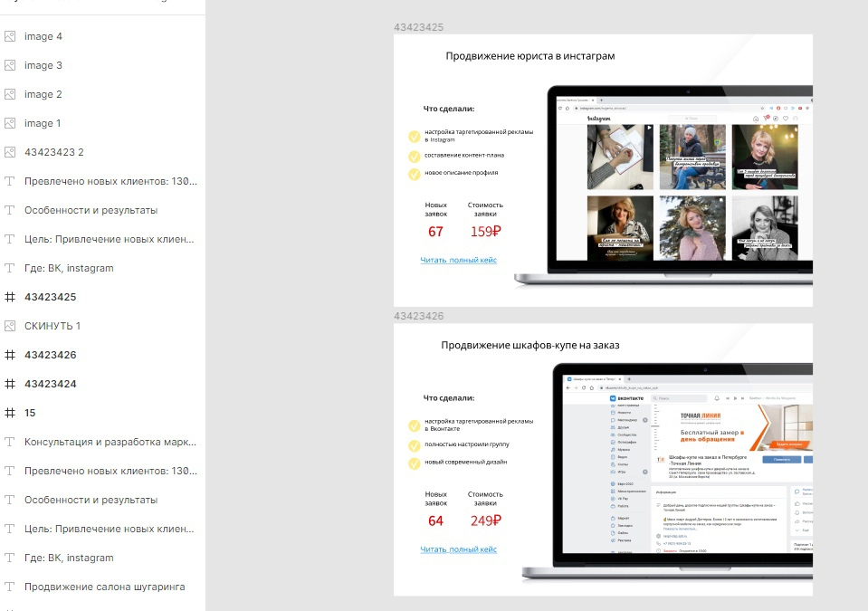
Task: Click the image icon beside image 3 layer
Action: tap(10, 65)
